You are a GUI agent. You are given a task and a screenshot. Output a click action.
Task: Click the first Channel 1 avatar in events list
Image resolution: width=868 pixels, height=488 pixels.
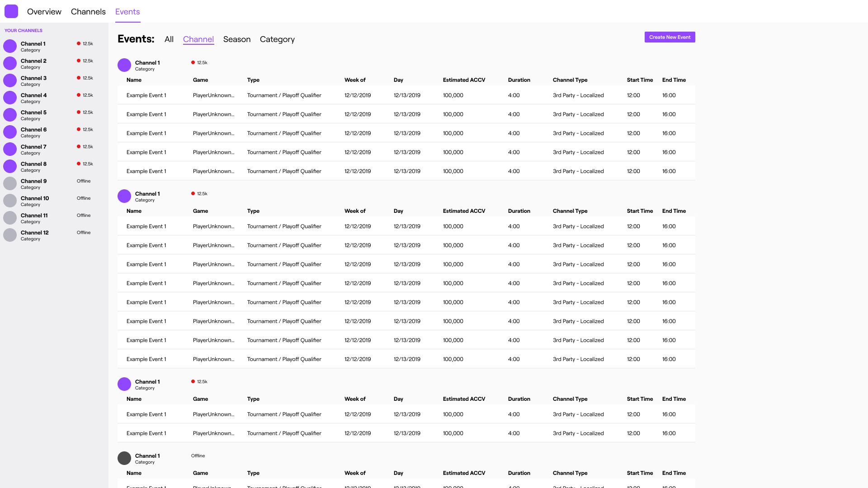124,65
